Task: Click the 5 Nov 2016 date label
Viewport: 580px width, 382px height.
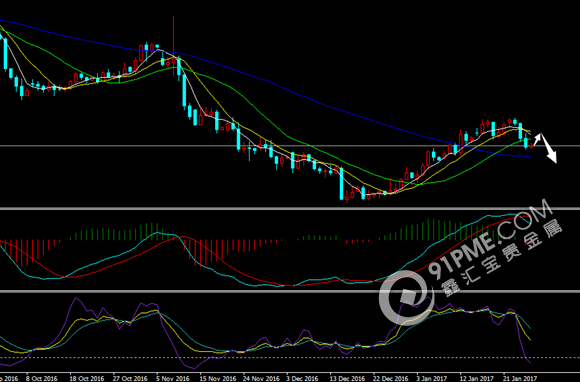Action: coord(173,378)
